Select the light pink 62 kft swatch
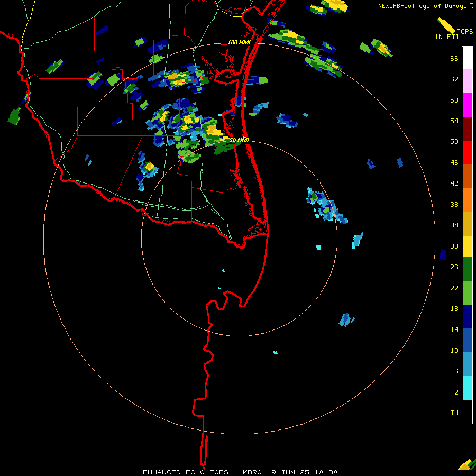This screenshot has width=476, height=476. click(x=467, y=81)
